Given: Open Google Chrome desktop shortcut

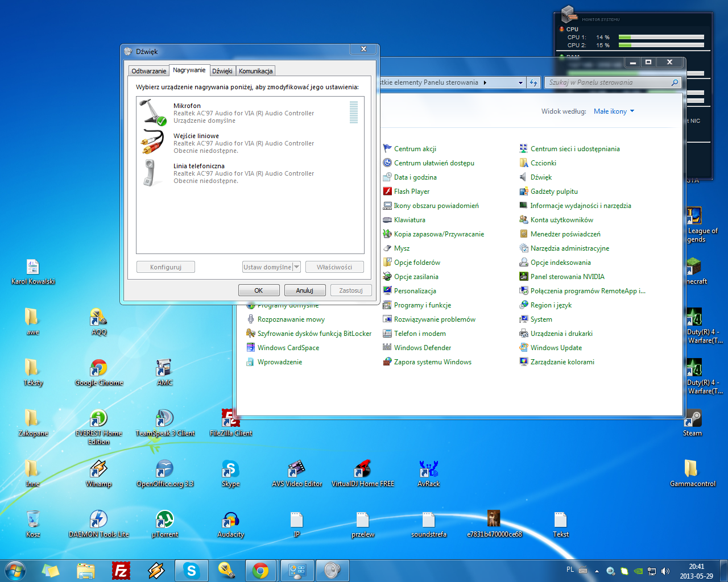Looking at the screenshot, I should click(x=99, y=372).
